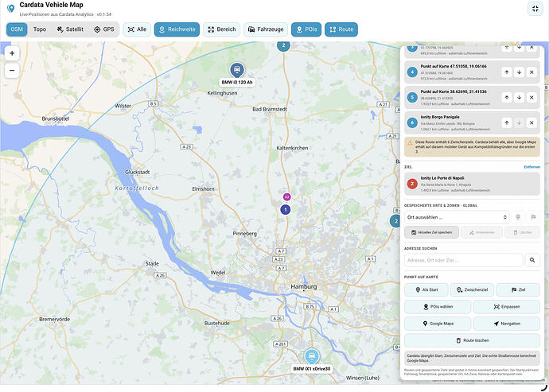Click the Pinneberg label on the map
549x392 pixels.
(x=245, y=233)
